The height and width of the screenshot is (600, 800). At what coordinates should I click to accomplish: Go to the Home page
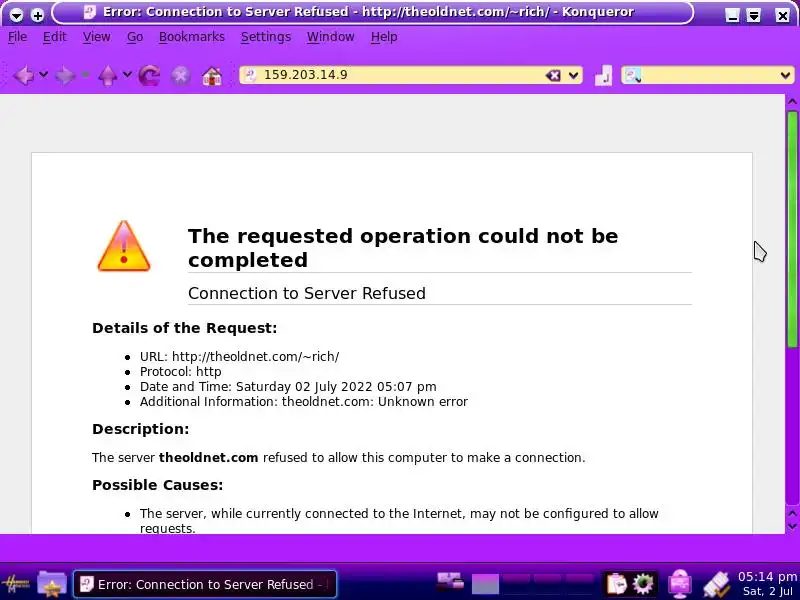[212, 76]
